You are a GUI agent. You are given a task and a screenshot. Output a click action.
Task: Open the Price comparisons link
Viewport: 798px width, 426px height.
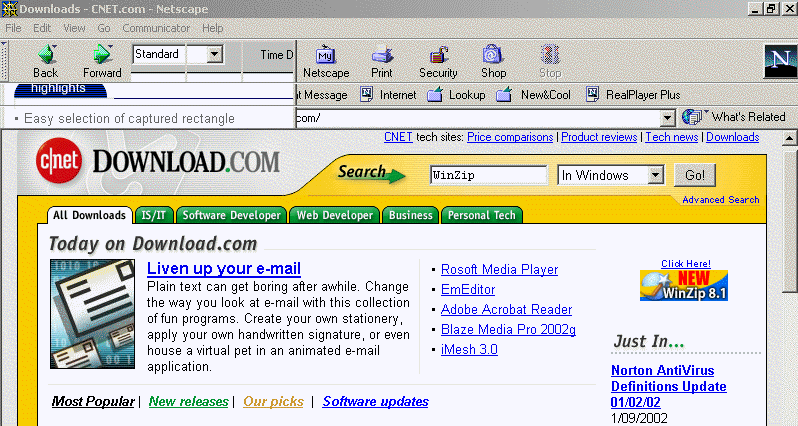[510, 137]
